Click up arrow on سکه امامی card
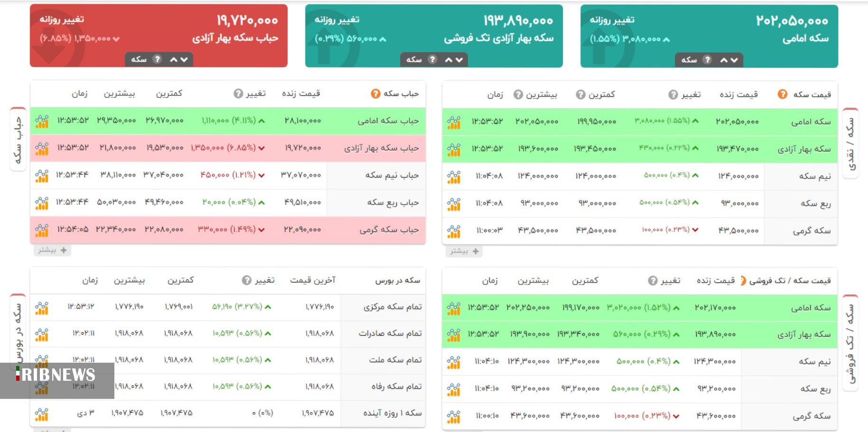Image resolution: width=868 pixels, height=432 pixels. [x=724, y=60]
